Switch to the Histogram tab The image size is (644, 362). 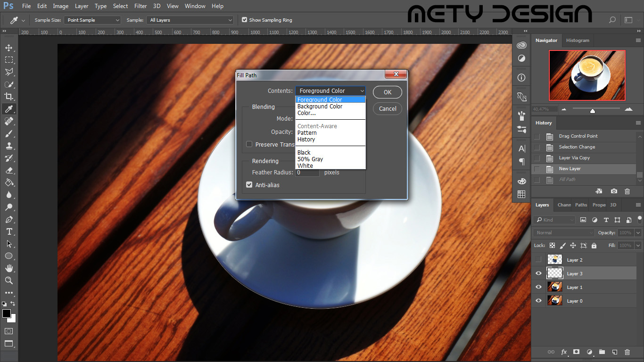(578, 41)
